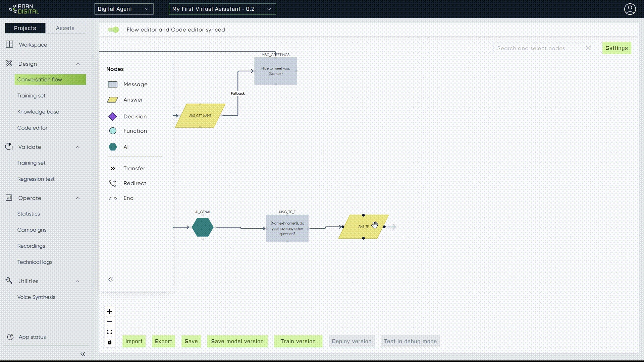Click the fit-to-screen view icon
The image size is (644, 362).
click(x=110, y=332)
